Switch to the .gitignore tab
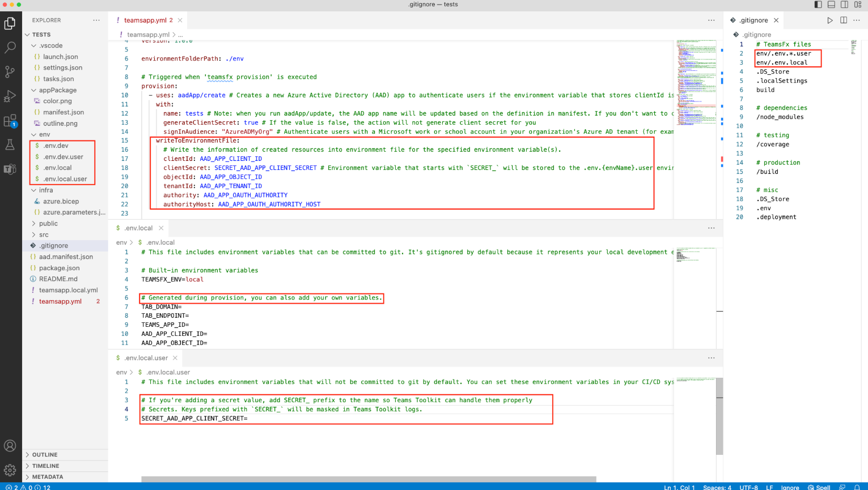This screenshot has width=868, height=490. (x=753, y=20)
